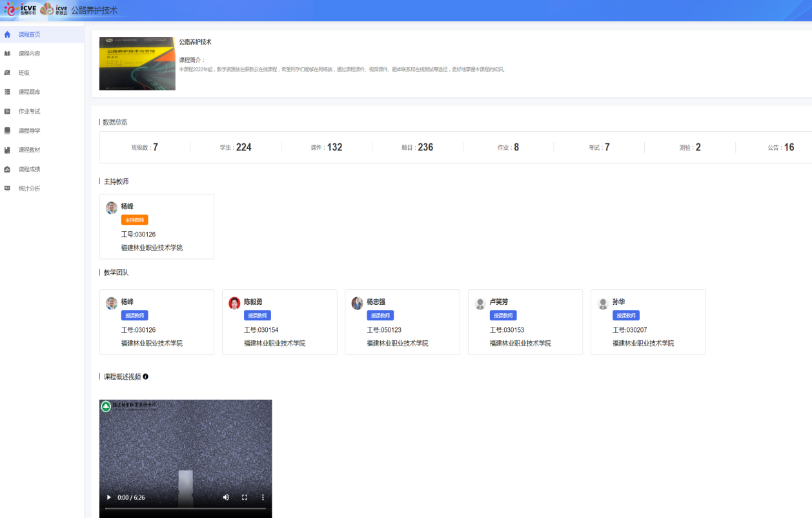
Task: Select 课程教材 from the sidebar
Action: pyautogui.click(x=29, y=150)
